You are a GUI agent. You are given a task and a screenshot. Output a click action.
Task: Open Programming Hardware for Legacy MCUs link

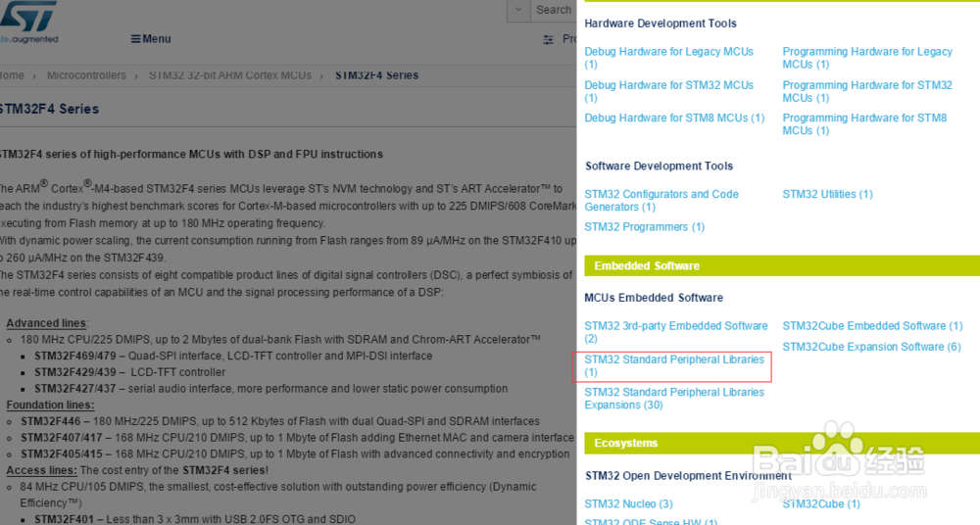867,58
